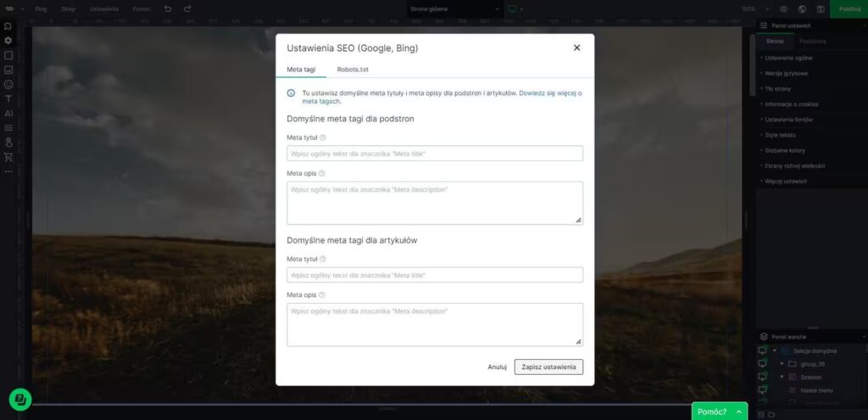The image size is (868, 420).
Task: Click the eye preview icon in top bar
Action: click(x=784, y=8)
